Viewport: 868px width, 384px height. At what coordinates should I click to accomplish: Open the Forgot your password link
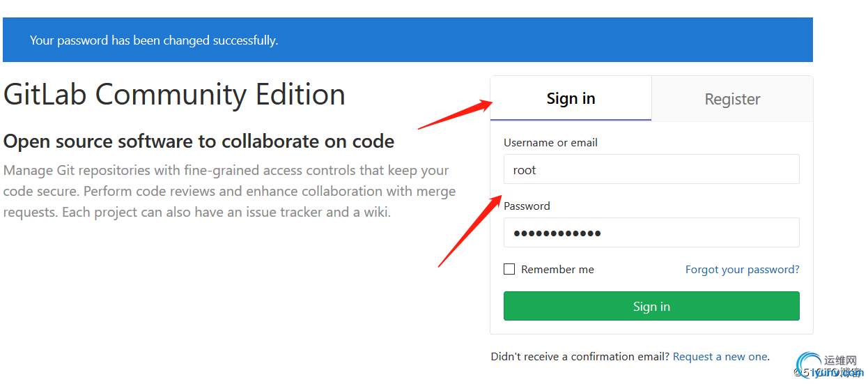click(743, 269)
